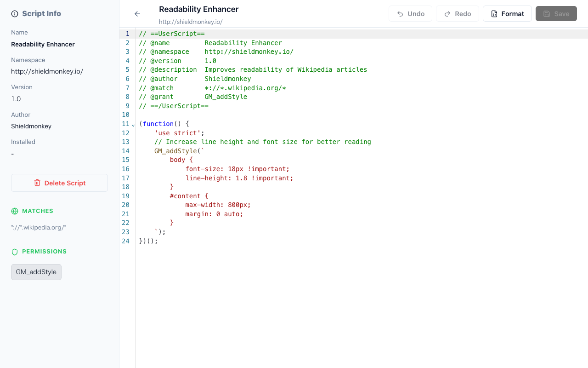Place cursor on the (function() { line
This screenshot has width=588, height=368.
[x=164, y=124]
